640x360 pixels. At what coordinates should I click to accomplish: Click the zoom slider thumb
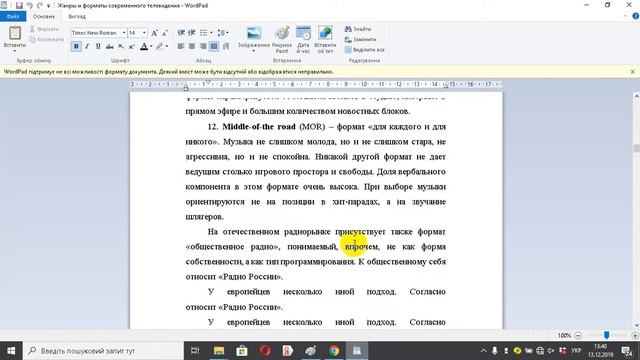click(x=607, y=335)
